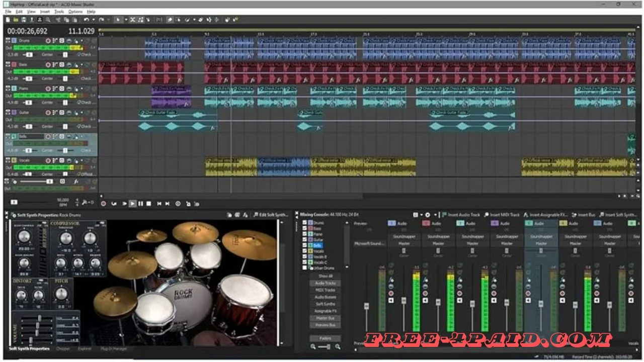The height and width of the screenshot is (362, 644).
Task: Uncheck the Piano checkbox in Mixing Console list
Action: 304,234
